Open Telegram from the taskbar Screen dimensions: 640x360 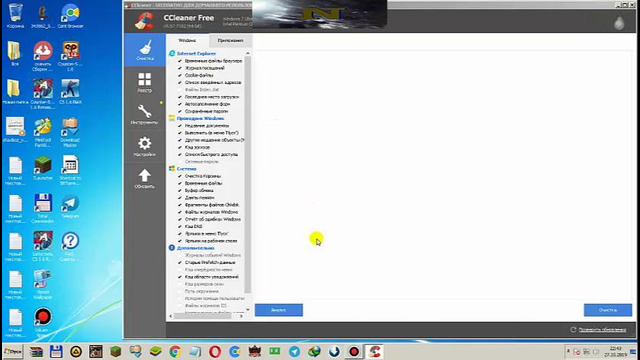(294, 351)
